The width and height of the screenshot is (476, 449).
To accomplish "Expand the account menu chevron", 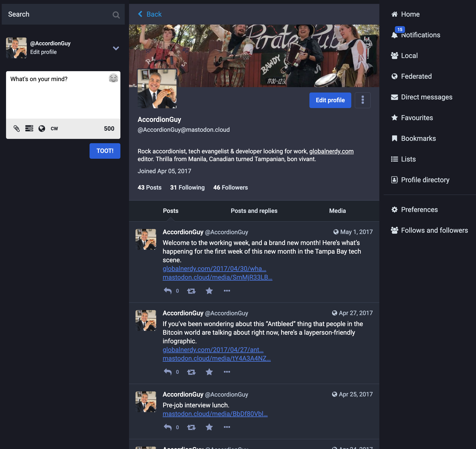I will [116, 48].
